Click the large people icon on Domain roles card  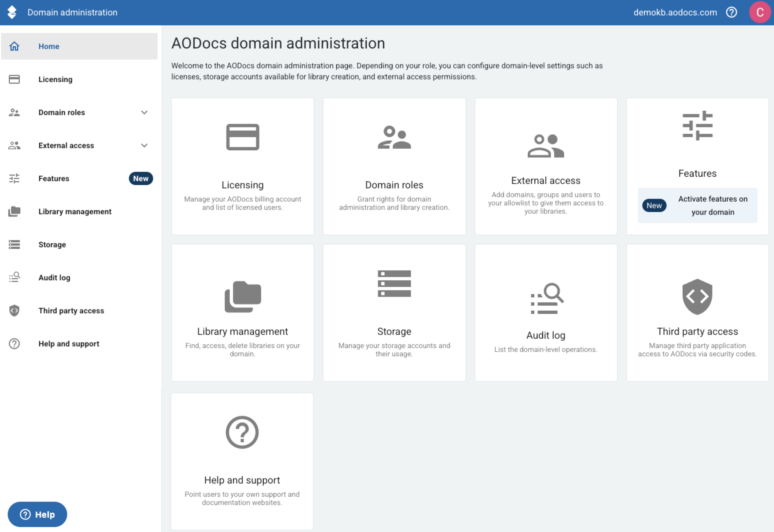(394, 137)
